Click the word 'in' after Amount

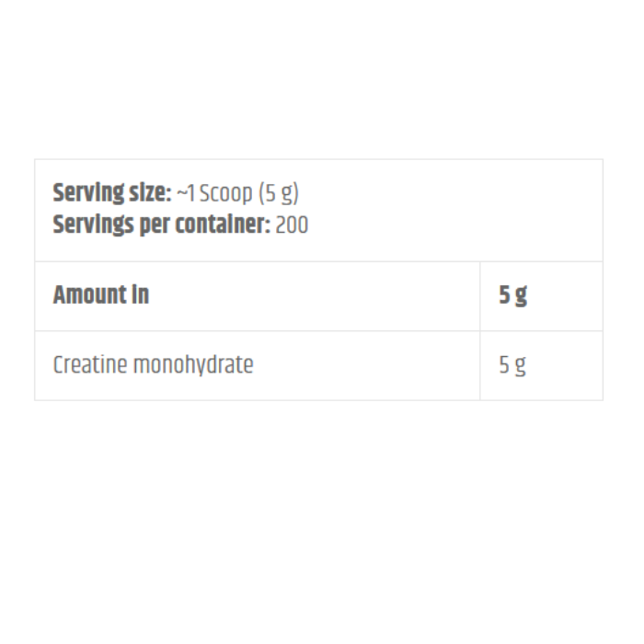click(x=140, y=295)
